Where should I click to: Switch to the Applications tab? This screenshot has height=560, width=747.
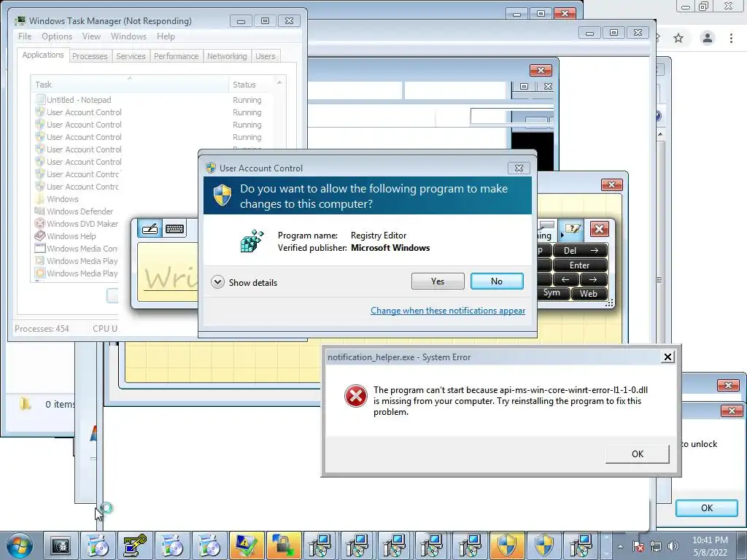43,55
